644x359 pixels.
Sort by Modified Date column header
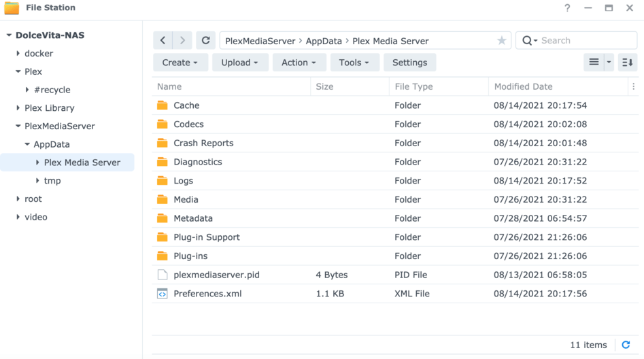point(558,86)
